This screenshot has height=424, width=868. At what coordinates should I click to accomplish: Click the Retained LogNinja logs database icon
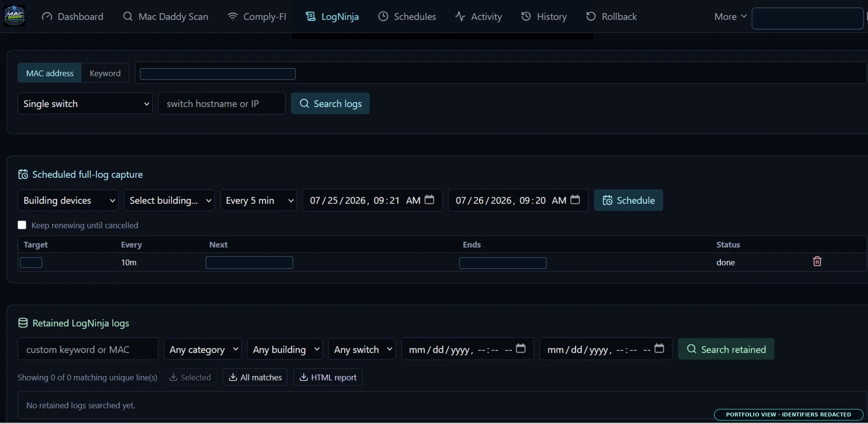pyautogui.click(x=23, y=323)
